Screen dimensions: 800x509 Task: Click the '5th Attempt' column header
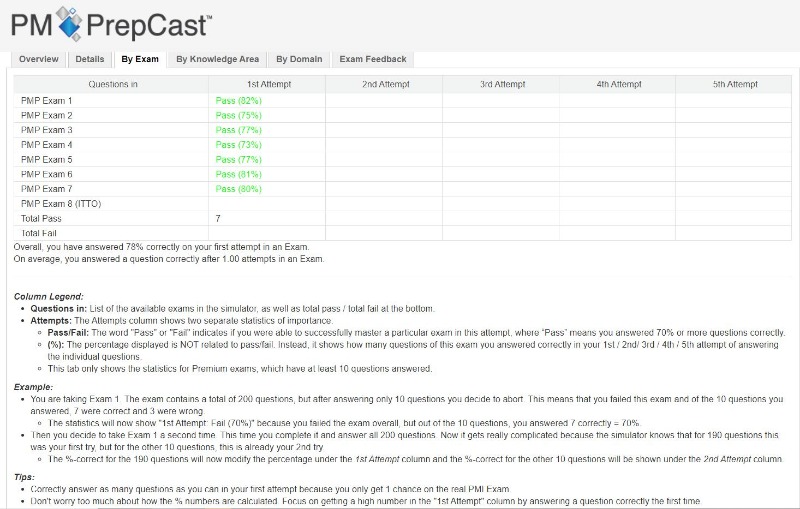tap(735, 84)
